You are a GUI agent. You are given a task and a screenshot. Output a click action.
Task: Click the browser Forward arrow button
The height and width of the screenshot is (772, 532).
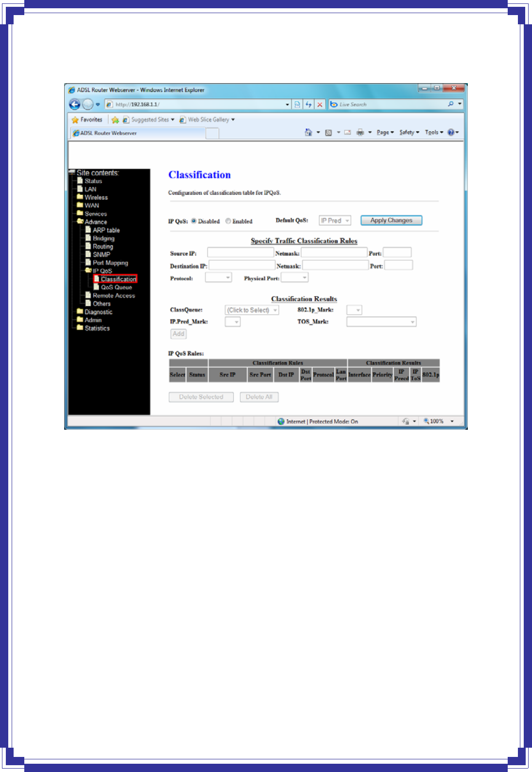87,104
